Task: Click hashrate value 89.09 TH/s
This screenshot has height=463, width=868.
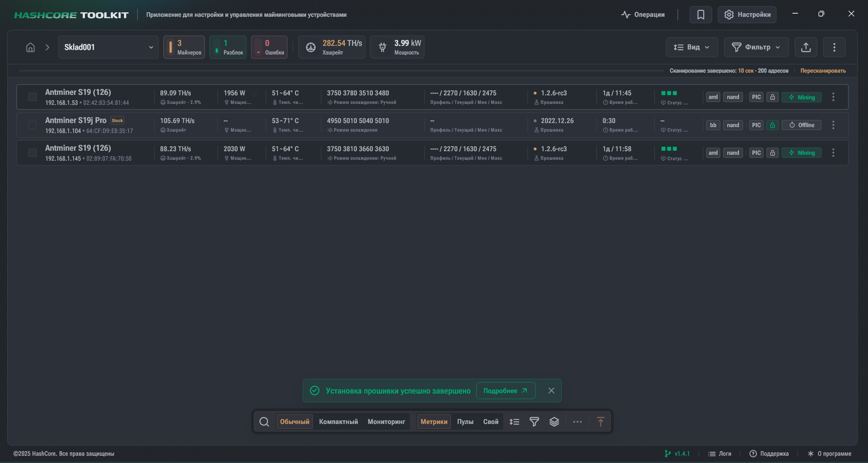Action: (175, 93)
